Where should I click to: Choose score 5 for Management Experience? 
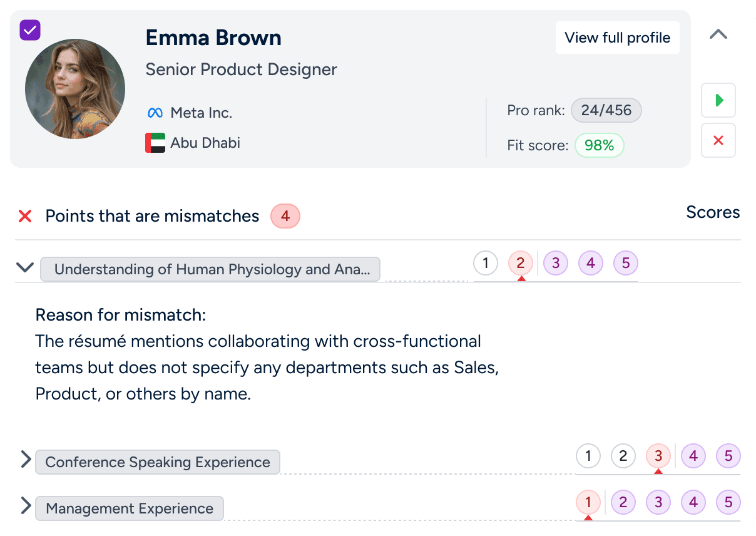[x=728, y=502]
